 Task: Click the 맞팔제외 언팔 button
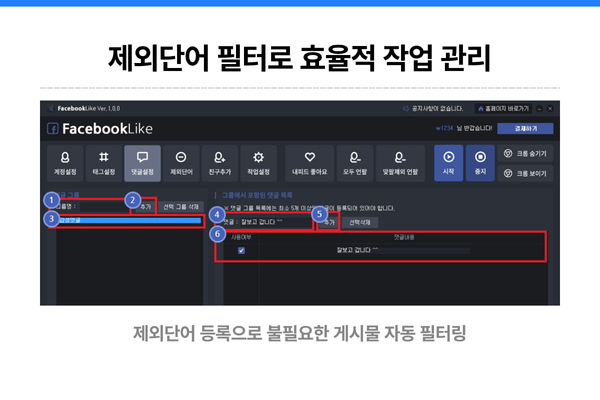click(400, 163)
